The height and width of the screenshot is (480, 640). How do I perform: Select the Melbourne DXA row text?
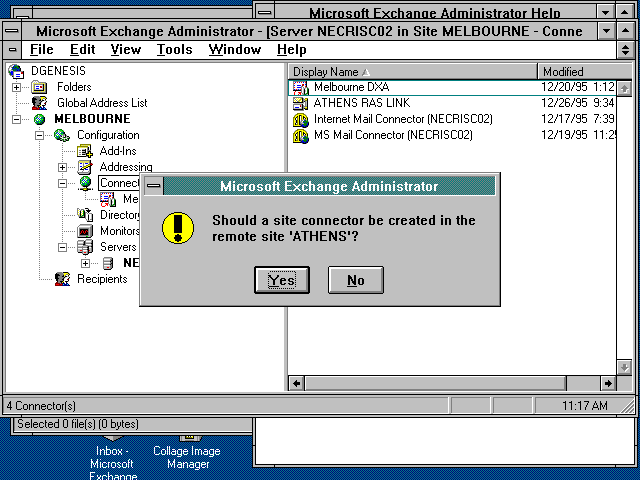coord(351,87)
